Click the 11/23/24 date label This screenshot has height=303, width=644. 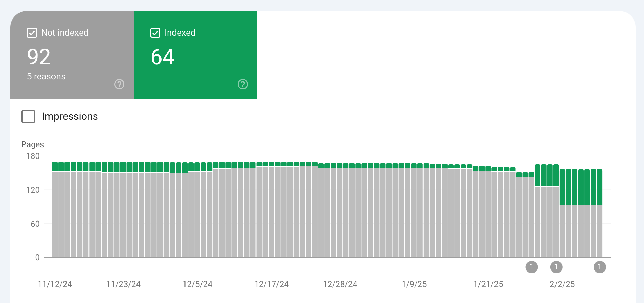pos(123,284)
